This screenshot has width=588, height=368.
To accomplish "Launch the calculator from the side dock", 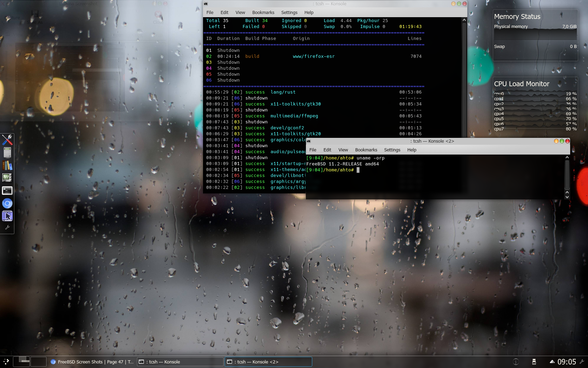I will (x=7, y=152).
